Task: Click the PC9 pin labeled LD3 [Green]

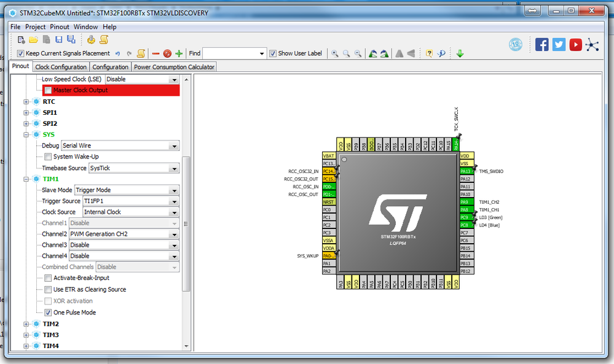Action: [x=466, y=217]
